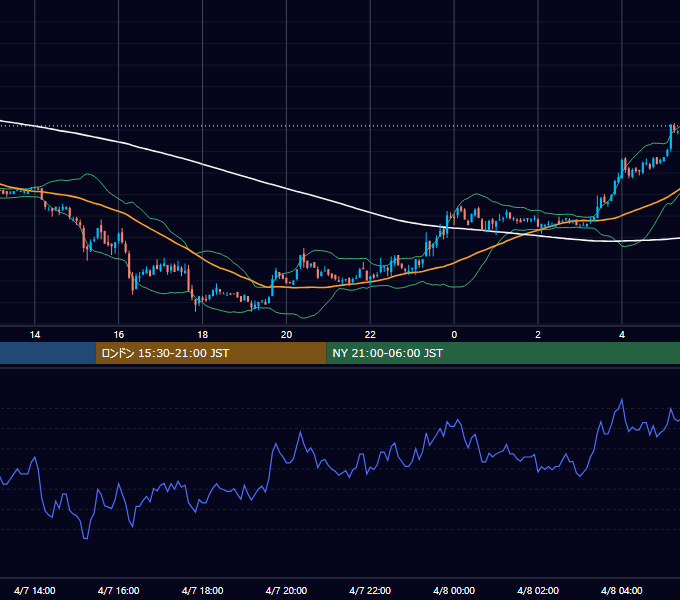Click the ロンドン 15:30-21:00 JST session bar
Viewport: 680px width, 600px height.
click(x=211, y=353)
